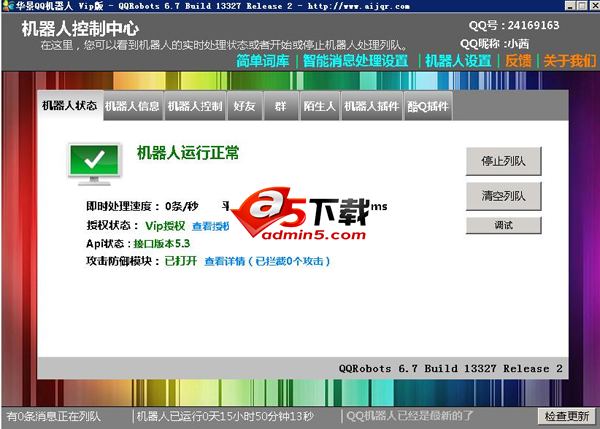Screen dimensions: 600x429
Task: Click the green monitor checkmark status icon
Action: [95, 164]
